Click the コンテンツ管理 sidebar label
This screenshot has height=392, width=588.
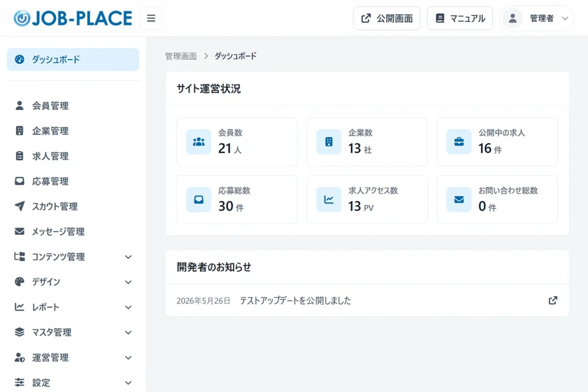[59, 257]
